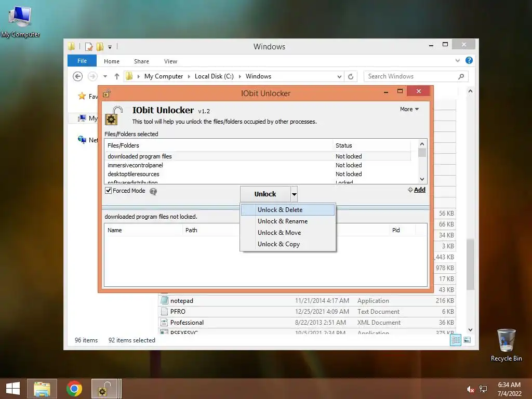
Task: Open File Explorer from taskbar
Action: pyautogui.click(x=42, y=389)
